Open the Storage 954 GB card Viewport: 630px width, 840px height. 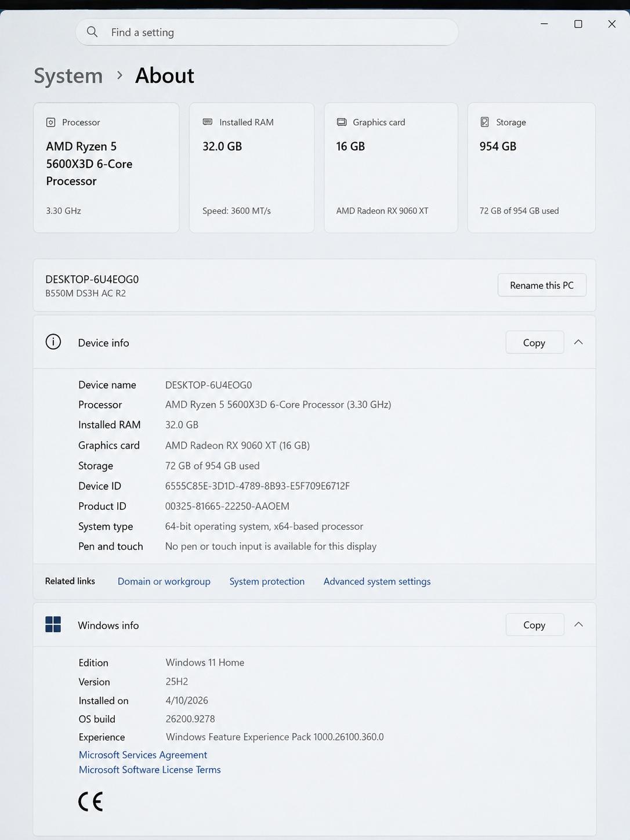[531, 168]
